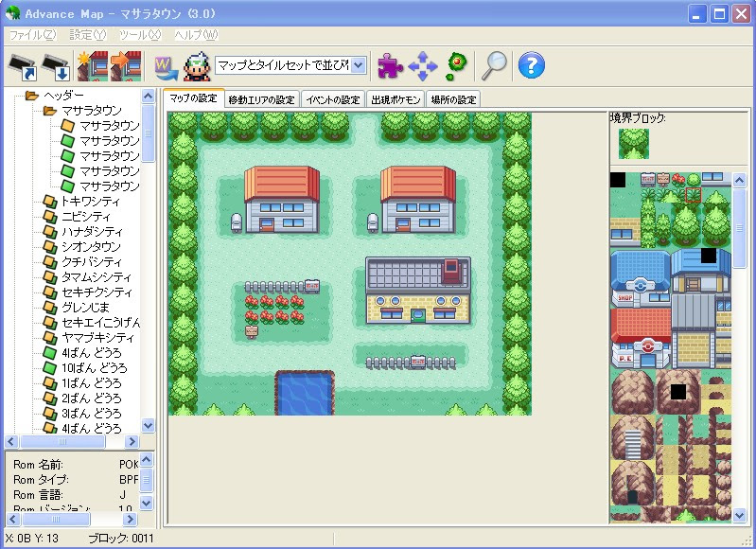This screenshot has height=549, width=756.
Task: Click ROM info panel scroll down arrow
Action: pos(147,503)
